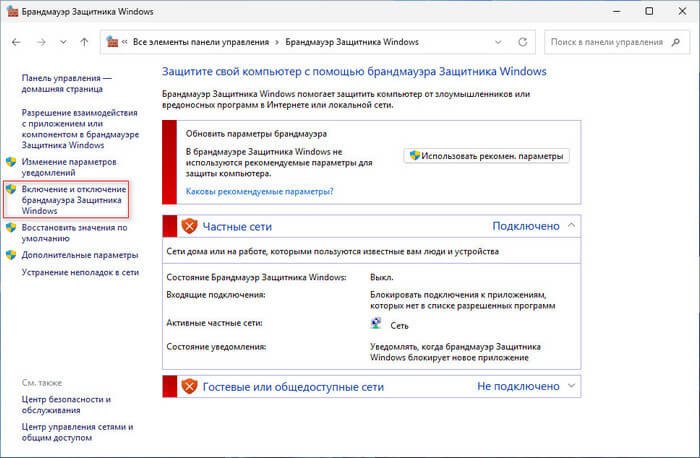Click the search magnifier icon
Screen dimensions: 700x458
pos(676,42)
